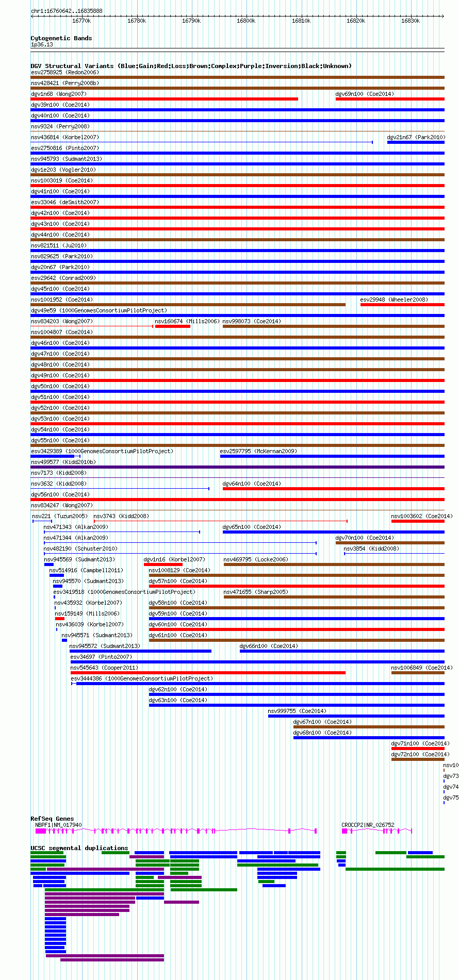This screenshot has width=459, height=980.
Task: Select the nsv499577 (Kidd2010b) inversion label
Action: 63,462
